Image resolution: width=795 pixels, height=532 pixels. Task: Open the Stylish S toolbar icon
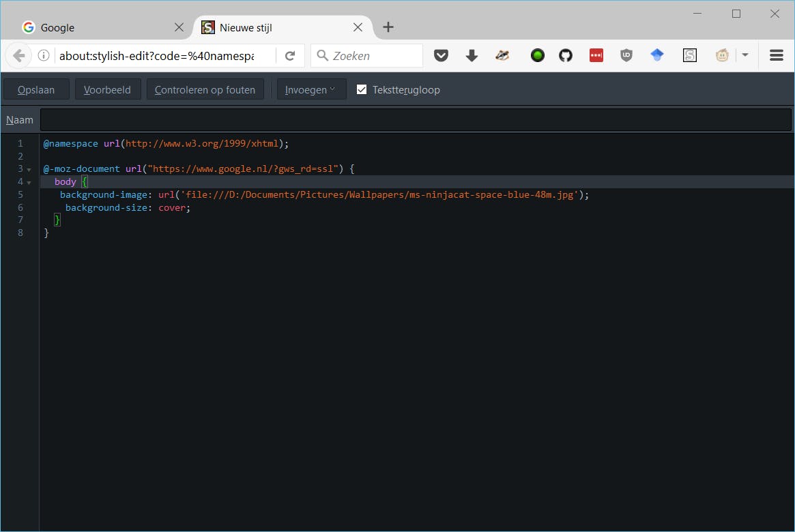tap(690, 56)
